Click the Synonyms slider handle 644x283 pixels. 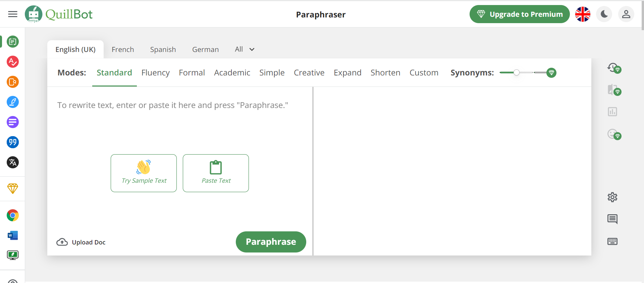(517, 73)
